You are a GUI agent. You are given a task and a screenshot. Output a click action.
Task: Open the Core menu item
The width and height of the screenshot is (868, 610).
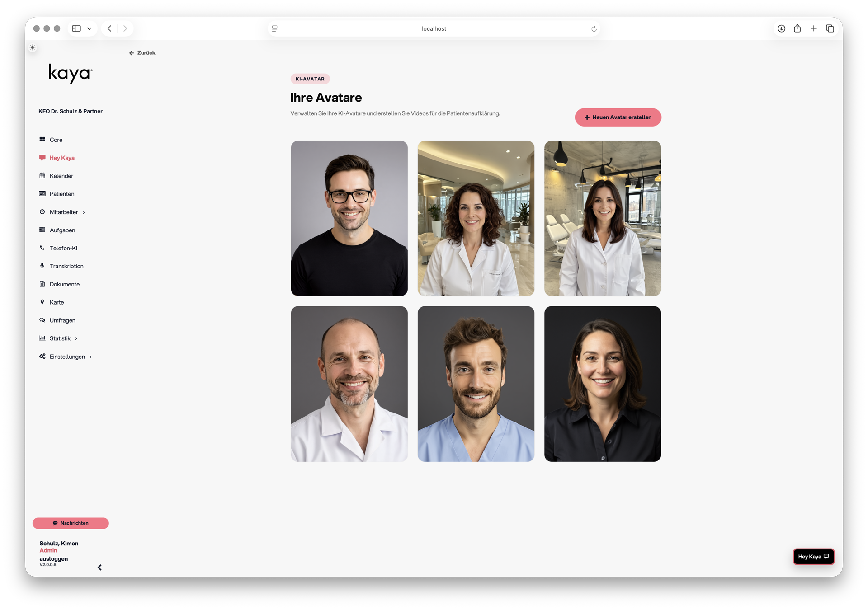pyautogui.click(x=56, y=140)
